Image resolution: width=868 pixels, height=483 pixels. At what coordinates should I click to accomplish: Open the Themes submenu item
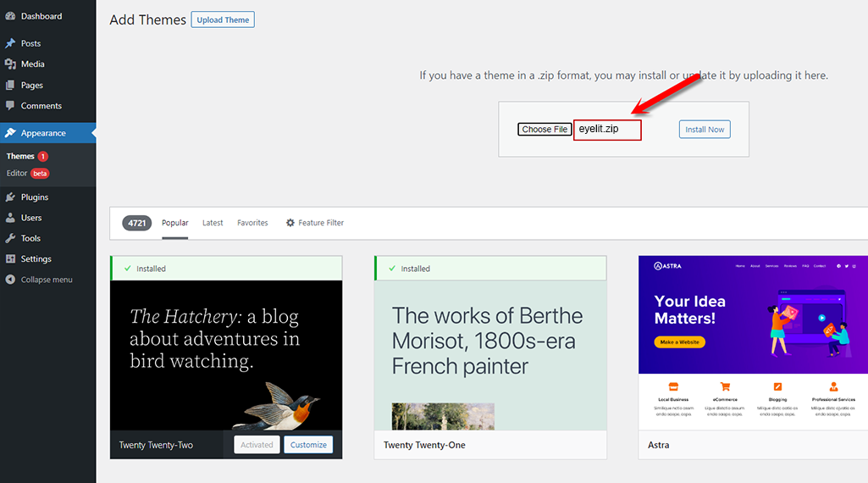tap(20, 156)
